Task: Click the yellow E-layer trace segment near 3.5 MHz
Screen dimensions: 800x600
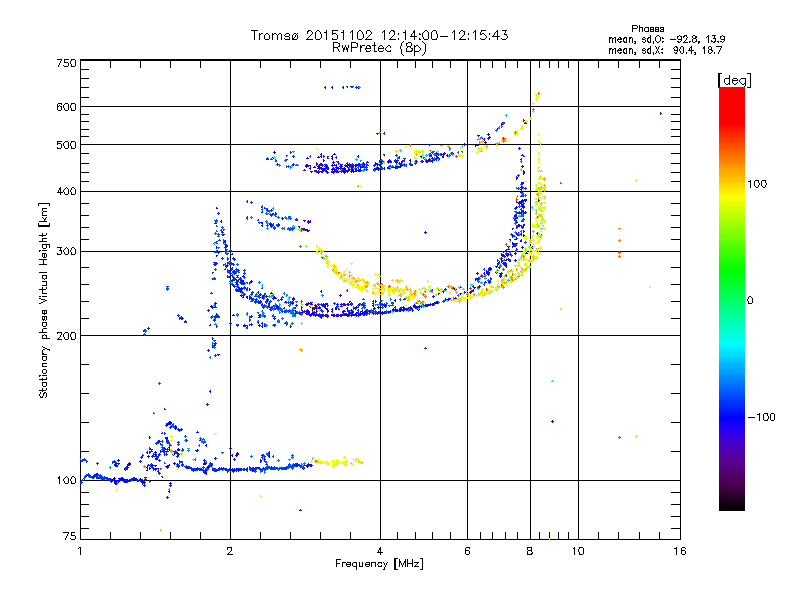Action: 338,462
